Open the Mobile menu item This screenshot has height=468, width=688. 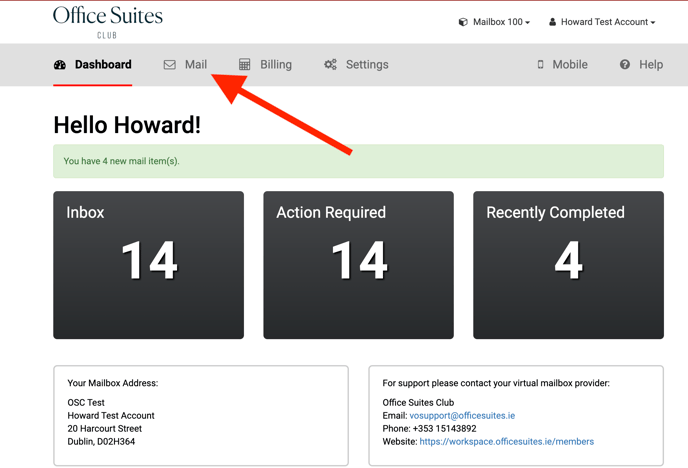click(569, 65)
